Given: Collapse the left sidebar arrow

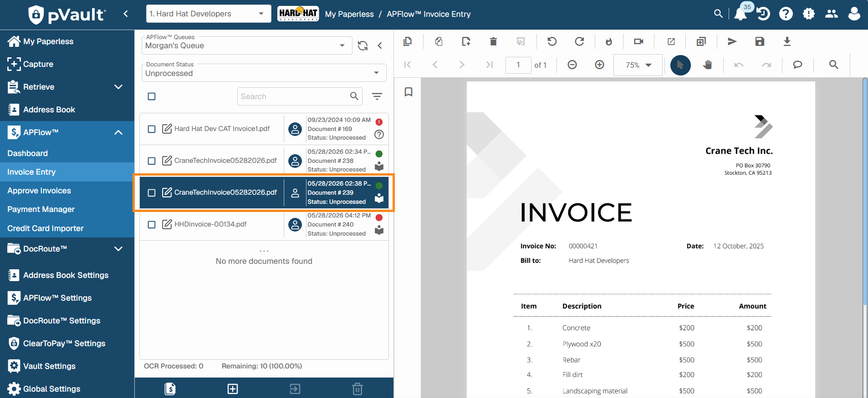Looking at the screenshot, I should click(x=126, y=14).
